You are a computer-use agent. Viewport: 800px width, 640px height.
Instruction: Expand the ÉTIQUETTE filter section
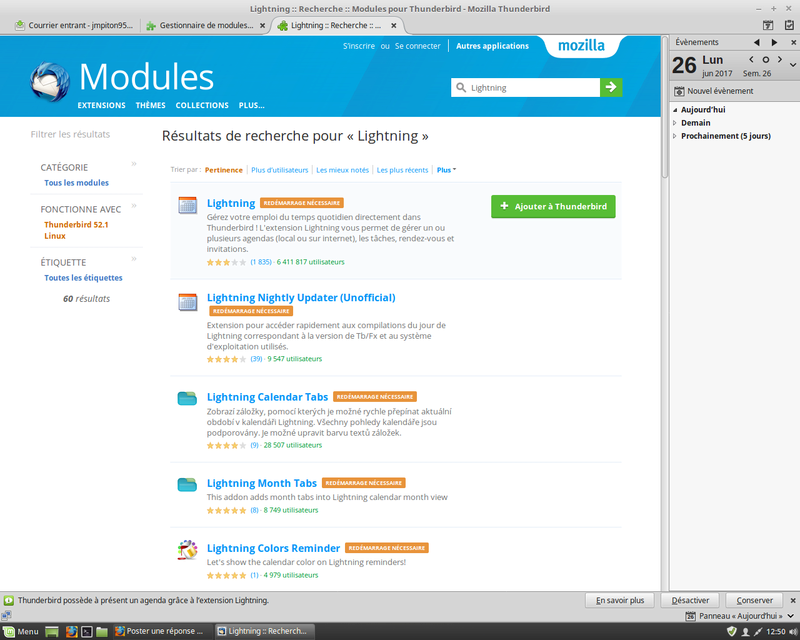pyautogui.click(x=134, y=259)
